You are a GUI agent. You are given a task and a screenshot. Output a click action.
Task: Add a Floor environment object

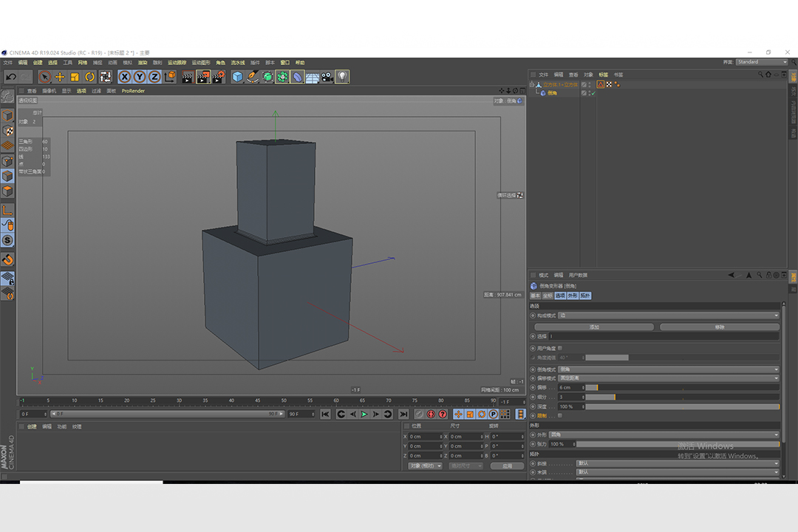pos(313,77)
